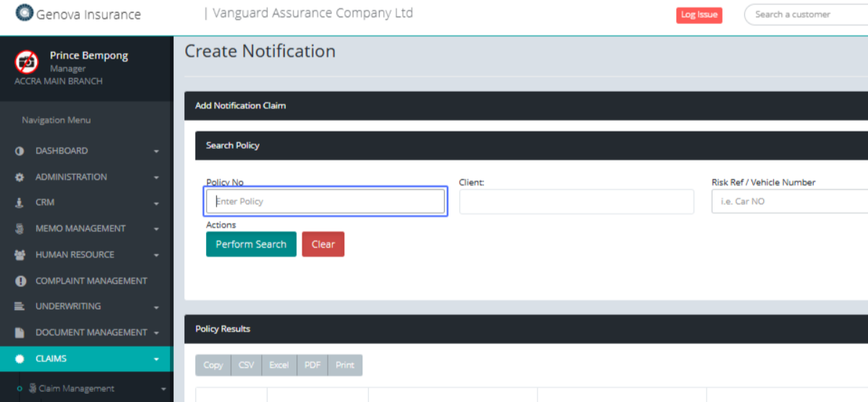The height and width of the screenshot is (402, 868).
Task: Click the Perform Search button
Action: (x=251, y=244)
